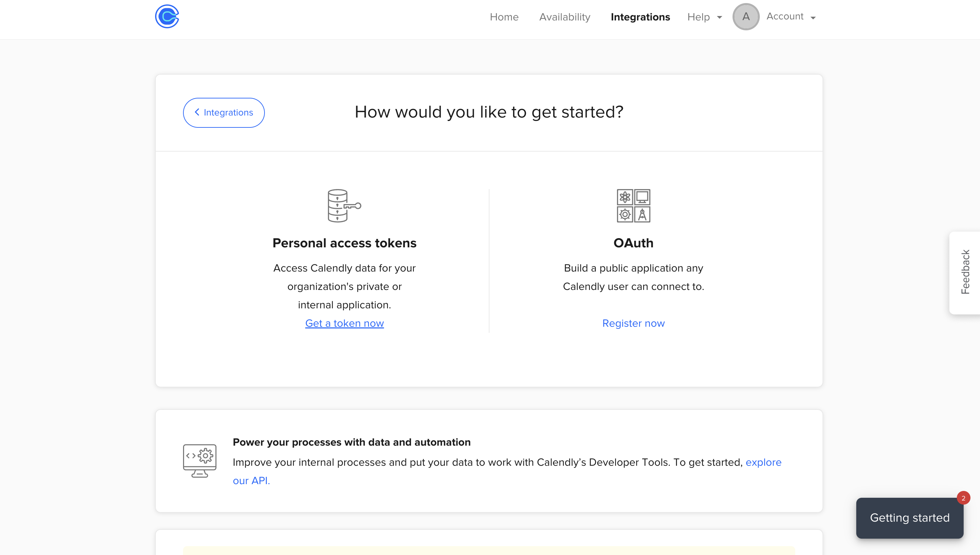
Task: Open the Getting started widget
Action: coord(909,518)
